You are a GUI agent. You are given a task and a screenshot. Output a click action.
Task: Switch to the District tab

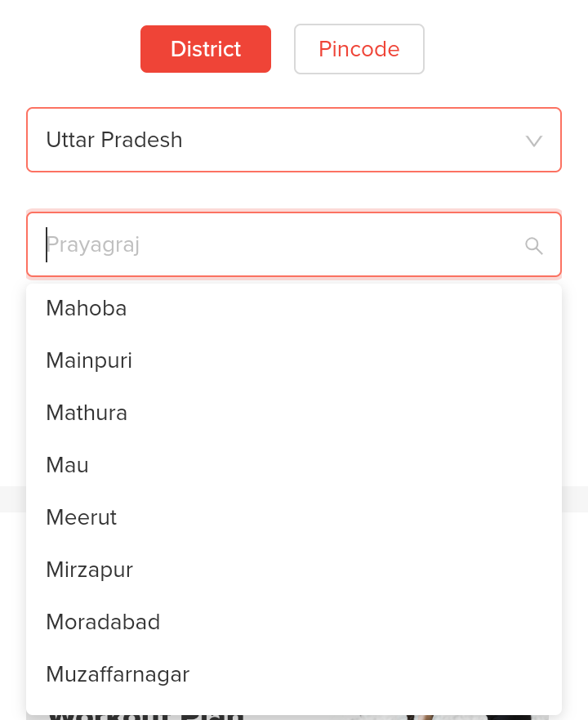(x=205, y=49)
